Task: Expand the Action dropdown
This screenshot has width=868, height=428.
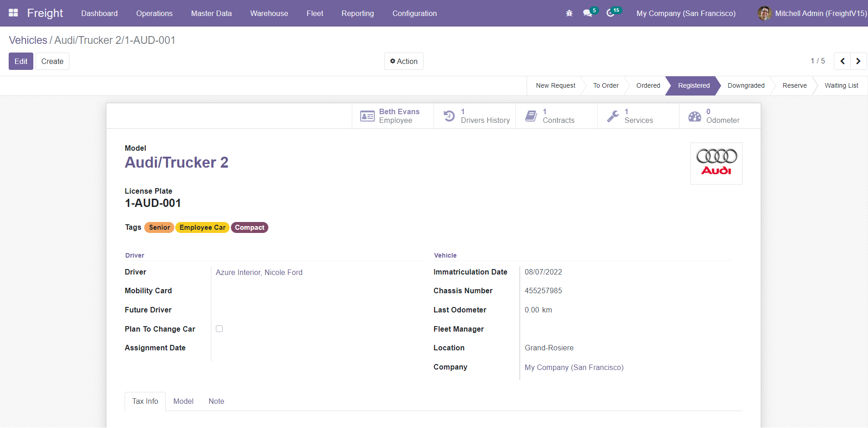Action: click(403, 61)
